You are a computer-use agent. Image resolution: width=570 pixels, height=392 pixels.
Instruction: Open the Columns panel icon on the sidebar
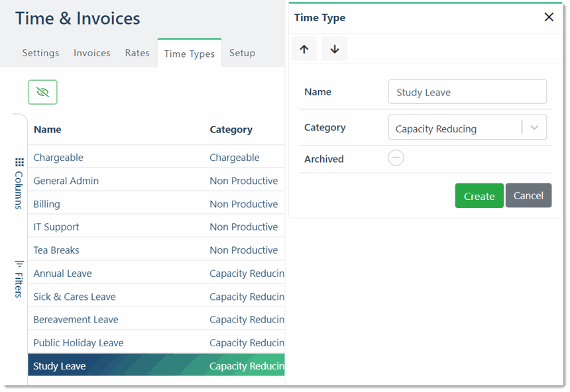tap(19, 162)
